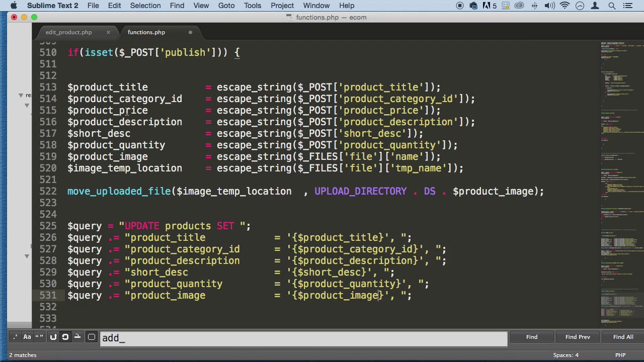The width and height of the screenshot is (644, 362).
Task: Open the Tools menu
Action: [x=253, y=6]
